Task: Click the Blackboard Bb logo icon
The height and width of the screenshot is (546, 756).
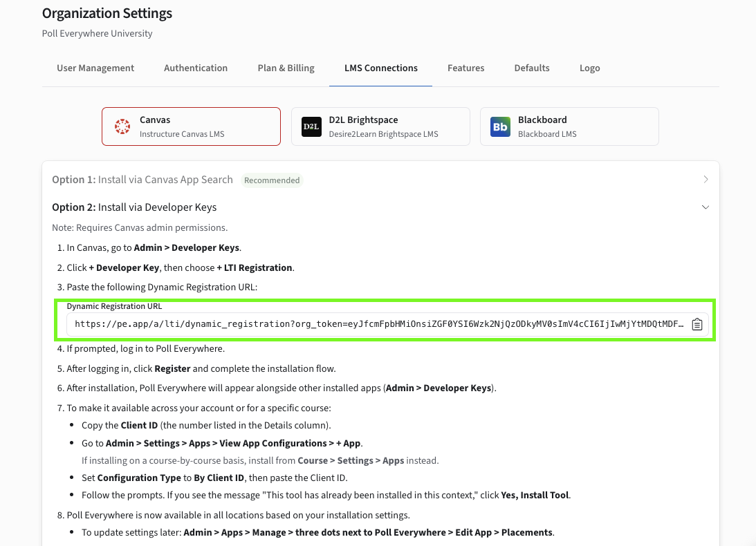Action: pos(501,126)
